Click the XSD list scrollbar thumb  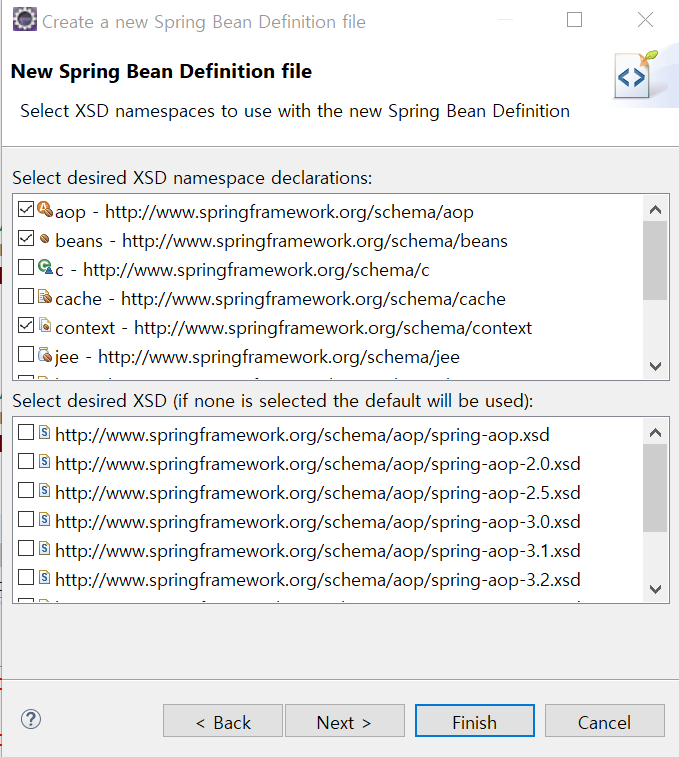coord(655,488)
